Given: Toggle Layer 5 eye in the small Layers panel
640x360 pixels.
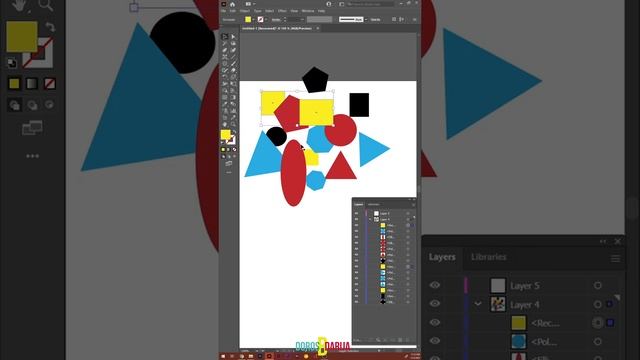Looking at the screenshot, I should 356,213.
